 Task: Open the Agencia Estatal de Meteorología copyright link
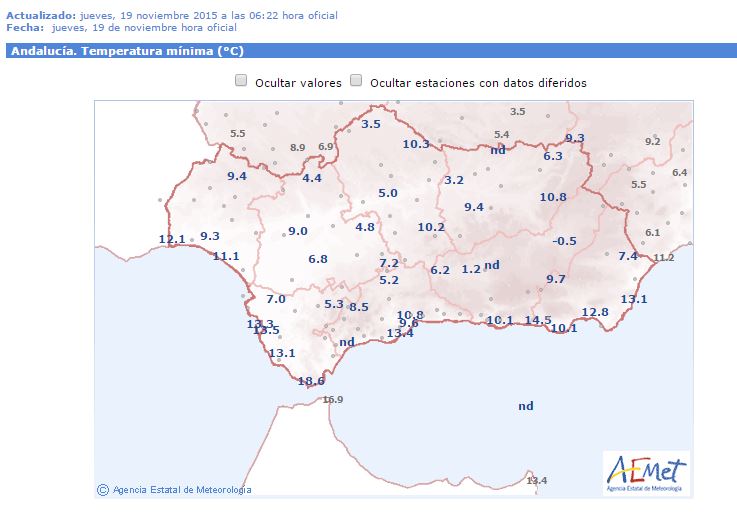pos(175,489)
